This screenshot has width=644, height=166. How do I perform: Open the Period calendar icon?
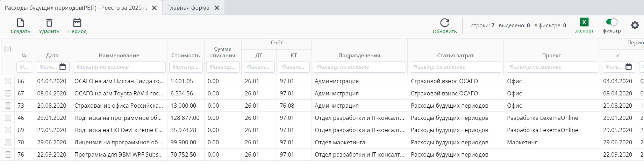click(x=77, y=23)
